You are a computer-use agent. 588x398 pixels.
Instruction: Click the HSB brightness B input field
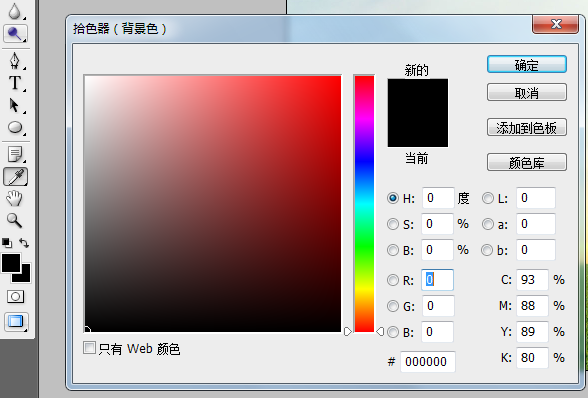[x=437, y=250]
